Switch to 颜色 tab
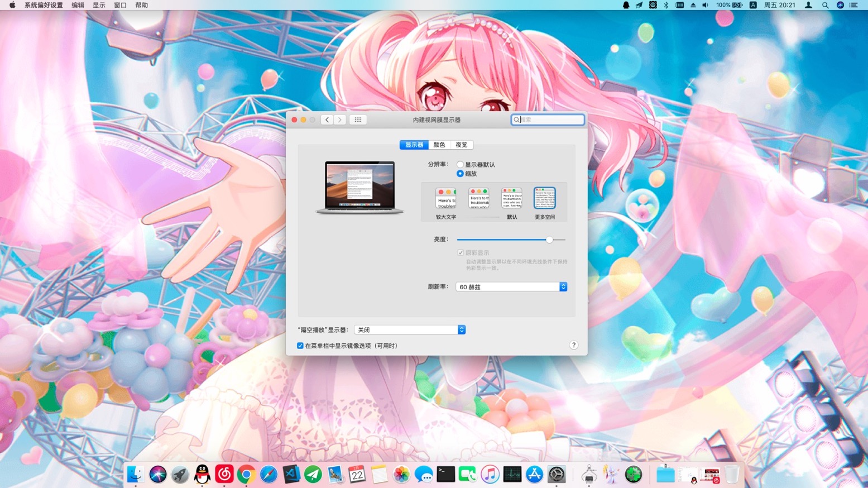 (x=439, y=145)
